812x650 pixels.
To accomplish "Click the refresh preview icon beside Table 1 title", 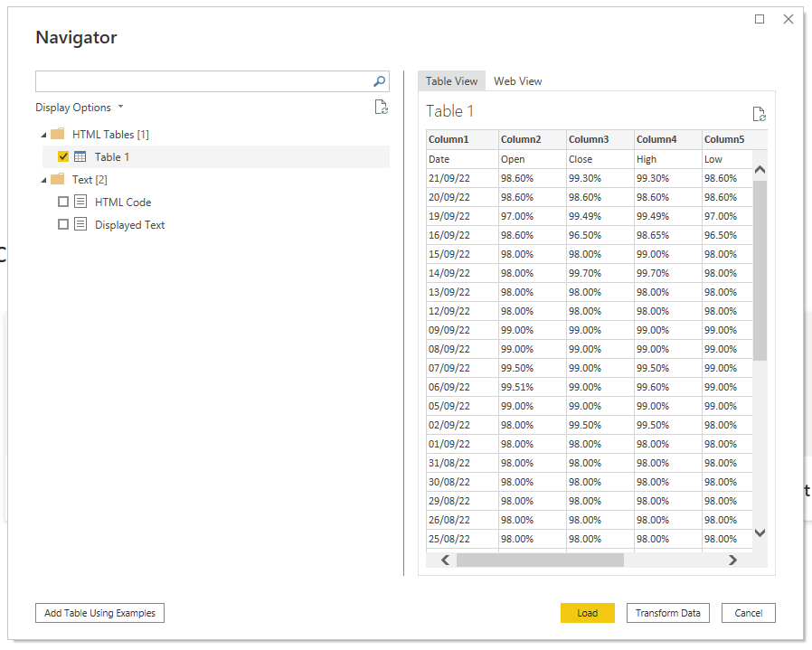I will point(760,114).
